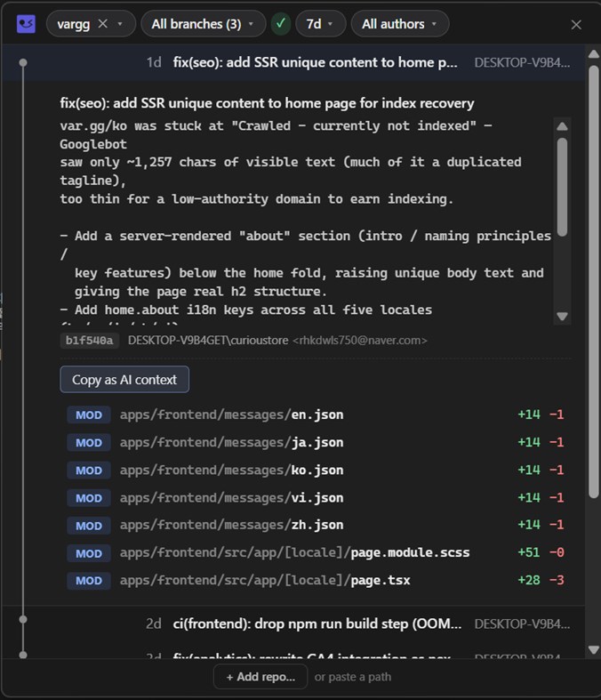Click MOD badge next to ja.json

(x=89, y=443)
